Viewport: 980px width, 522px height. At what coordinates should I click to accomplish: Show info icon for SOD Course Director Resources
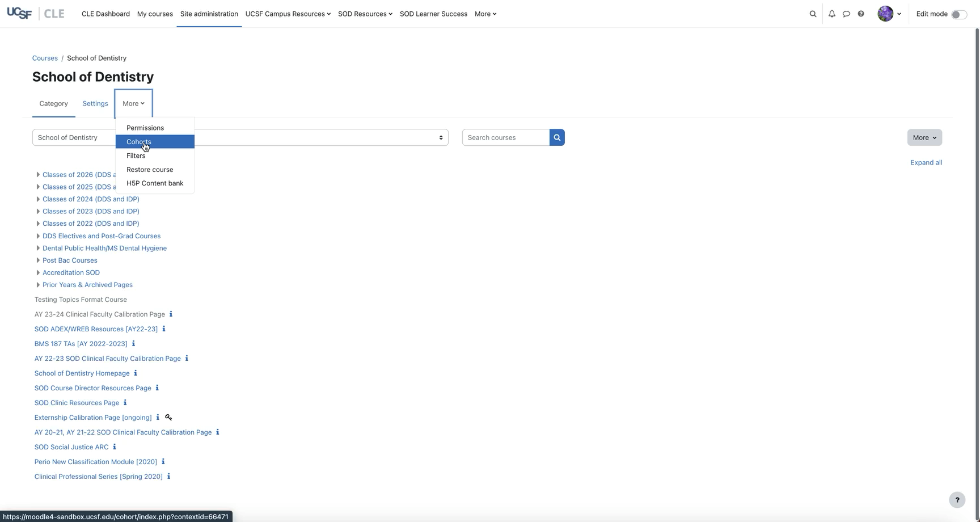pos(157,388)
